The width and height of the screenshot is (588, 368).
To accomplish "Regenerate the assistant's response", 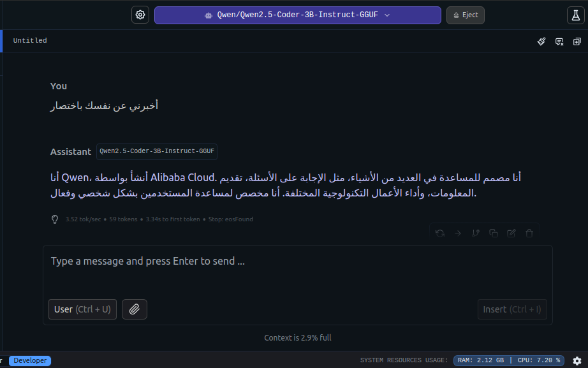I will (440, 233).
